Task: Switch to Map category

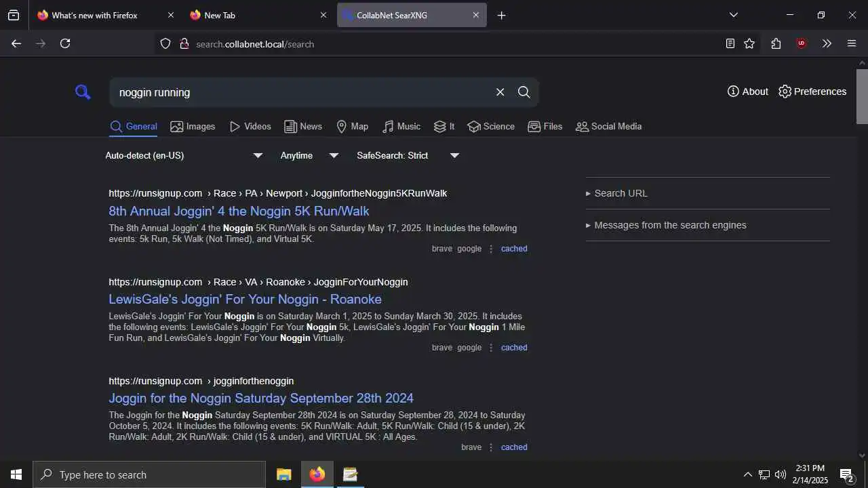Action: [x=353, y=127]
